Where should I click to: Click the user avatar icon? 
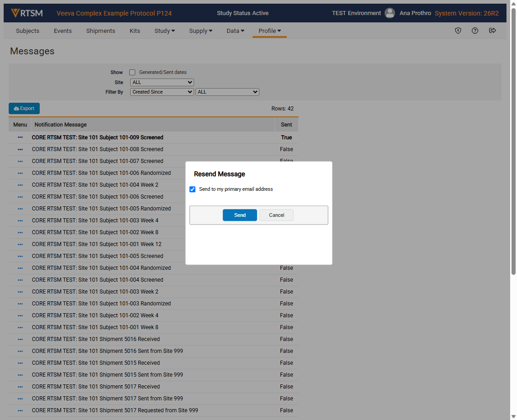(390, 13)
